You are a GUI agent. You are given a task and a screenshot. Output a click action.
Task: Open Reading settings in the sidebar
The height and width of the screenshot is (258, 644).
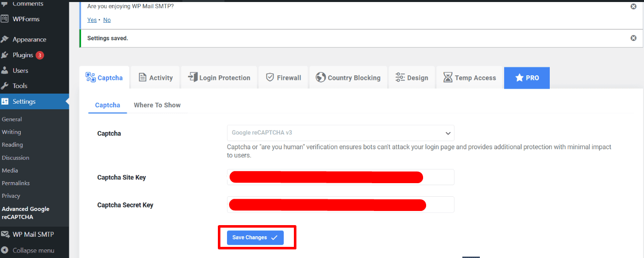[x=12, y=145]
